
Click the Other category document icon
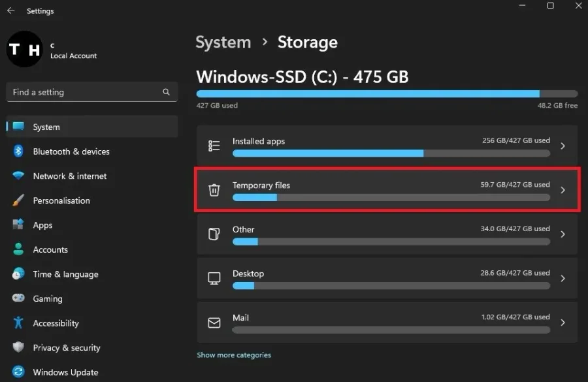click(x=214, y=234)
